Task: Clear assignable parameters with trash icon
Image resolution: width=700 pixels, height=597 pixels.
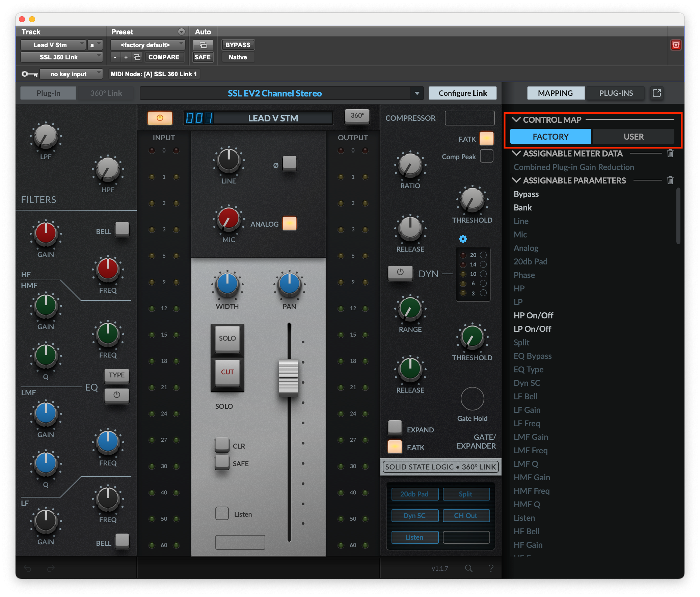Action: [x=670, y=180]
